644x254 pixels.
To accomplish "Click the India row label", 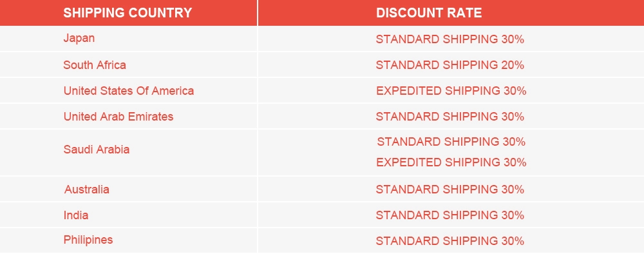I will pos(76,215).
